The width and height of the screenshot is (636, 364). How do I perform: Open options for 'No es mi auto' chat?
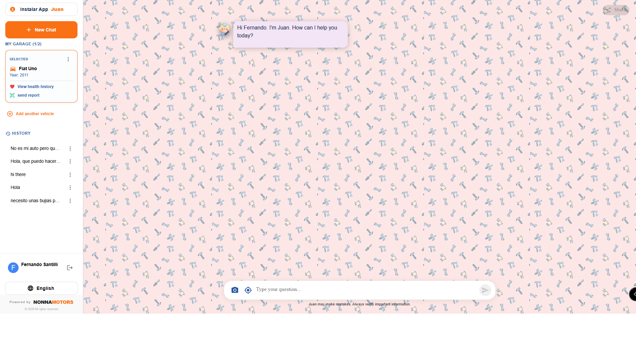pyautogui.click(x=70, y=149)
